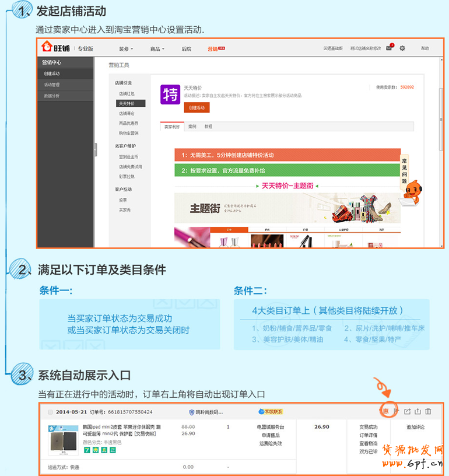The image size is (449, 476).
Task: Click the 回退基础版 link
Action: point(333,48)
